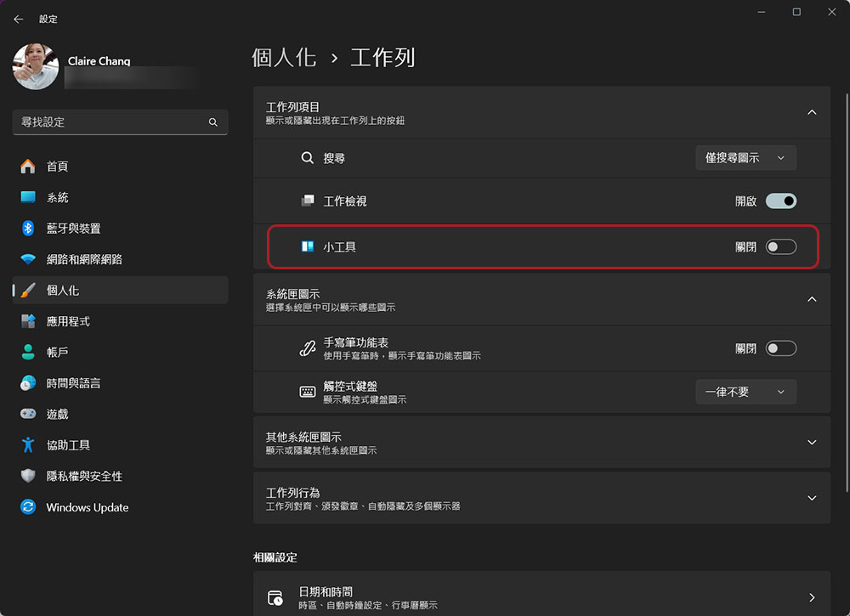Click the Windows Update sync icon
The image size is (850, 616).
(28, 507)
